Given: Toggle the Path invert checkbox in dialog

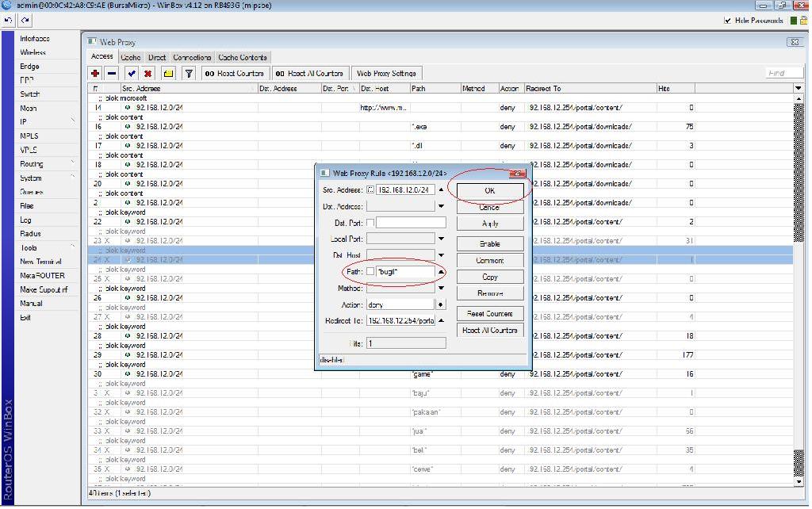Looking at the screenshot, I should [370, 272].
